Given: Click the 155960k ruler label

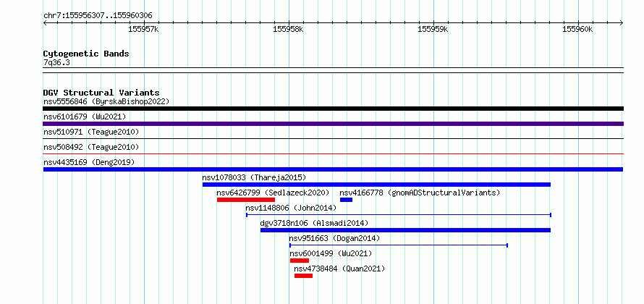Looking at the screenshot, I should [x=577, y=29].
